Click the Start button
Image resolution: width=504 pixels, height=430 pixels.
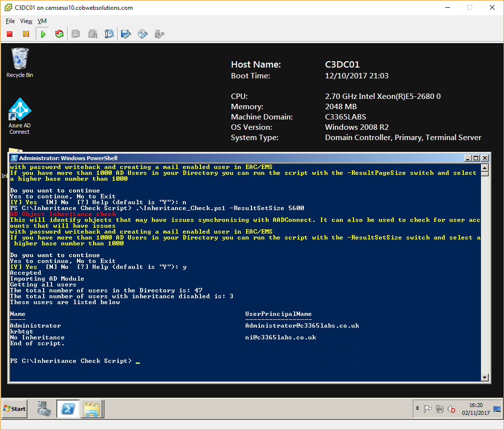[14, 408]
